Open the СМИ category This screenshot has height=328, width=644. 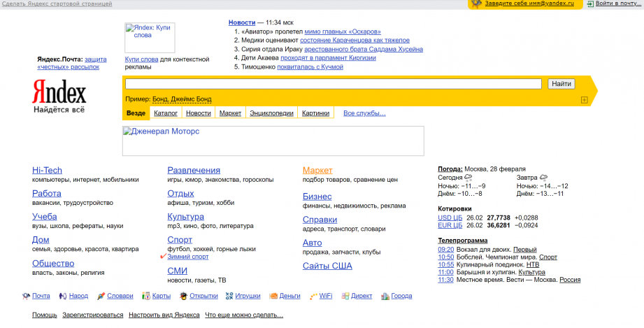point(178,271)
